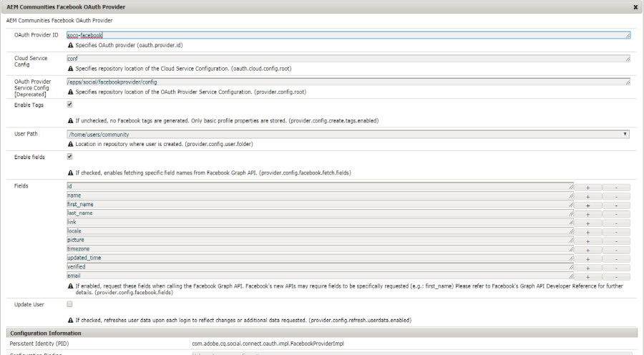
Task: Add a field after the 'updated_time' row
Action: [x=587, y=259]
